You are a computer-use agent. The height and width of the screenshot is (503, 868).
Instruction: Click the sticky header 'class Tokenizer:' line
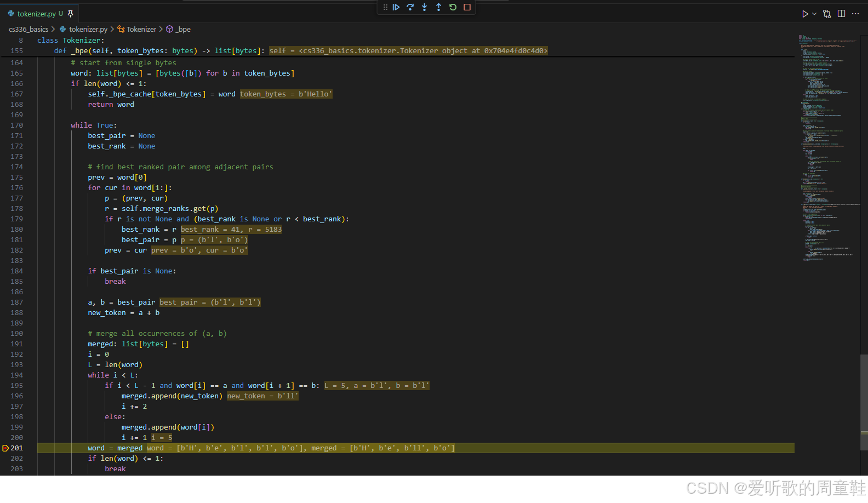[x=71, y=40]
